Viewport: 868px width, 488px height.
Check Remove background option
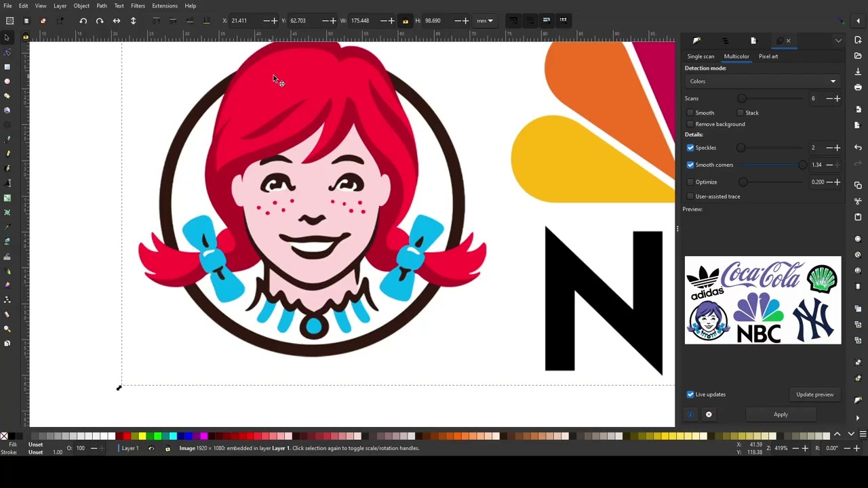click(690, 124)
